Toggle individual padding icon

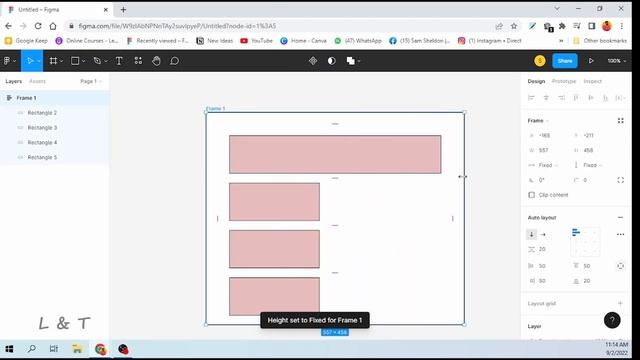[620, 266]
